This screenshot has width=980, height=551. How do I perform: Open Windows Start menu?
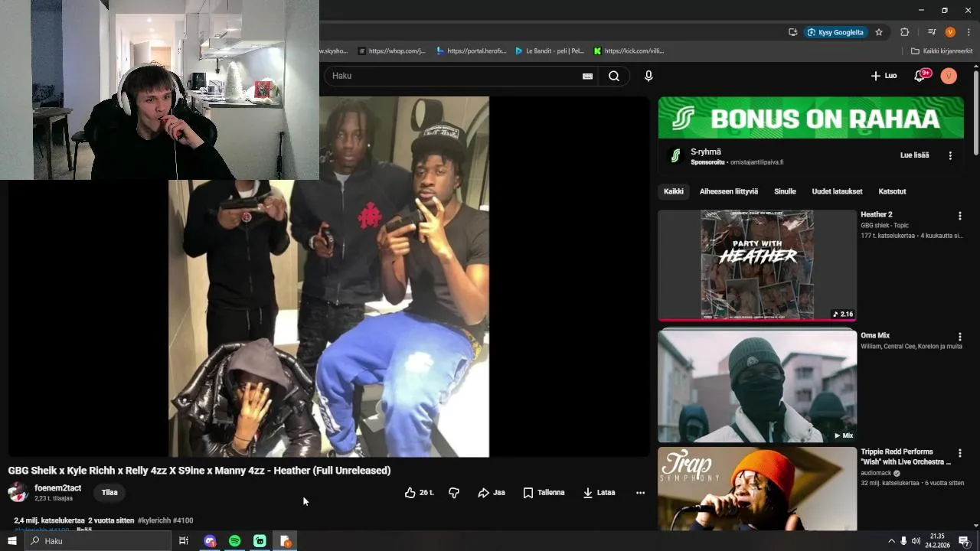[x=11, y=541]
